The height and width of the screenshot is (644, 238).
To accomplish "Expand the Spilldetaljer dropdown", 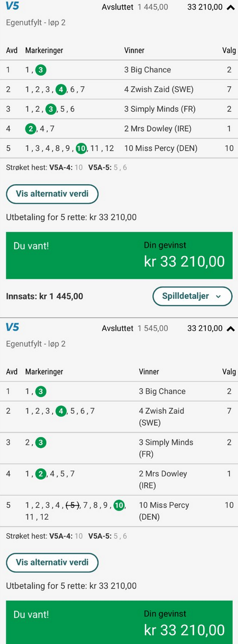I will (192, 296).
